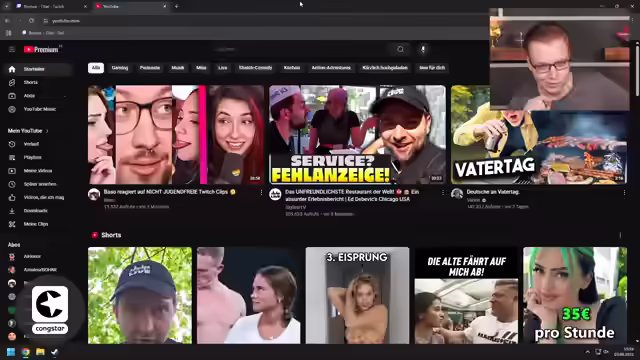This screenshot has width=640, height=360.
Task: Expand Mein YouTube section chevron
Action: tap(47, 131)
